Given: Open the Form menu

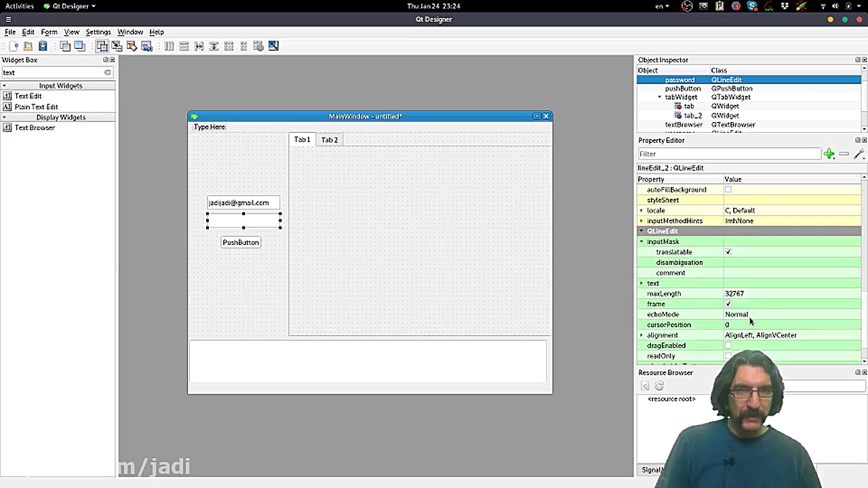Looking at the screenshot, I should (49, 32).
